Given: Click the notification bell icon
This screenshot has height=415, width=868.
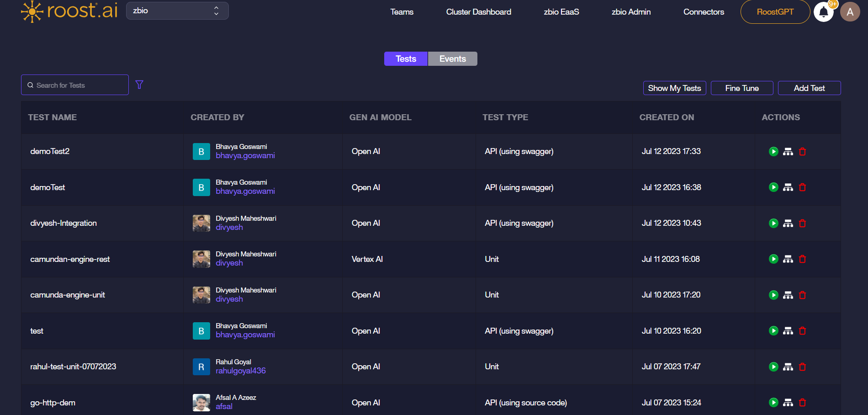Looking at the screenshot, I should coord(823,12).
